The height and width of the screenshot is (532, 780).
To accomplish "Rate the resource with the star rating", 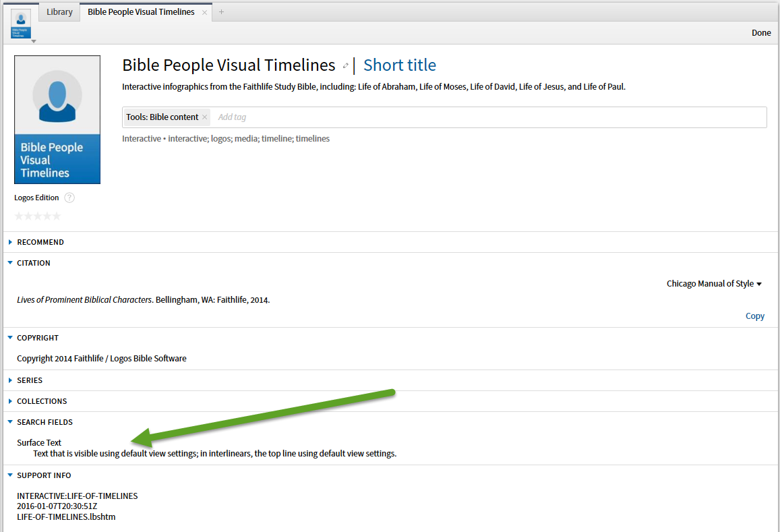I will point(38,216).
